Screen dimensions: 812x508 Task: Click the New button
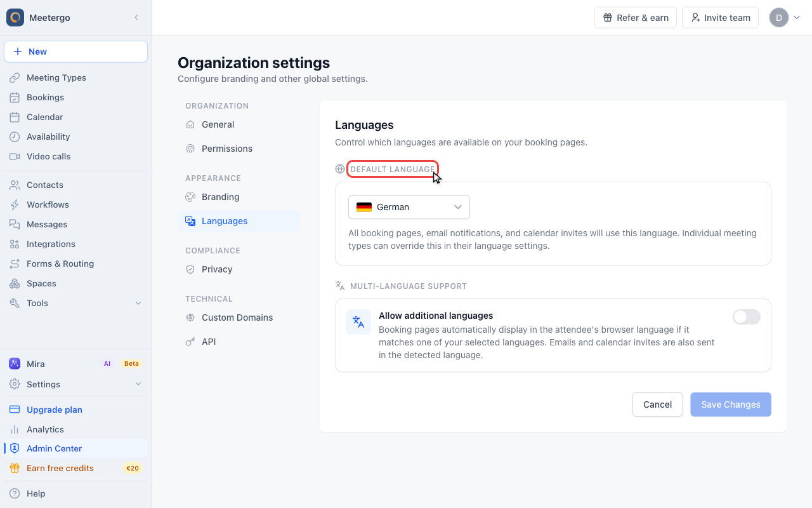point(76,51)
